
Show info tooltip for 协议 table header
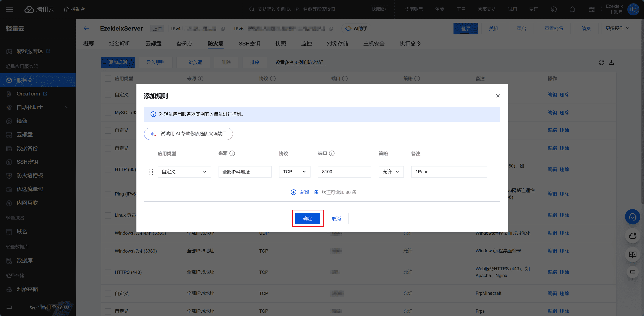click(x=273, y=79)
